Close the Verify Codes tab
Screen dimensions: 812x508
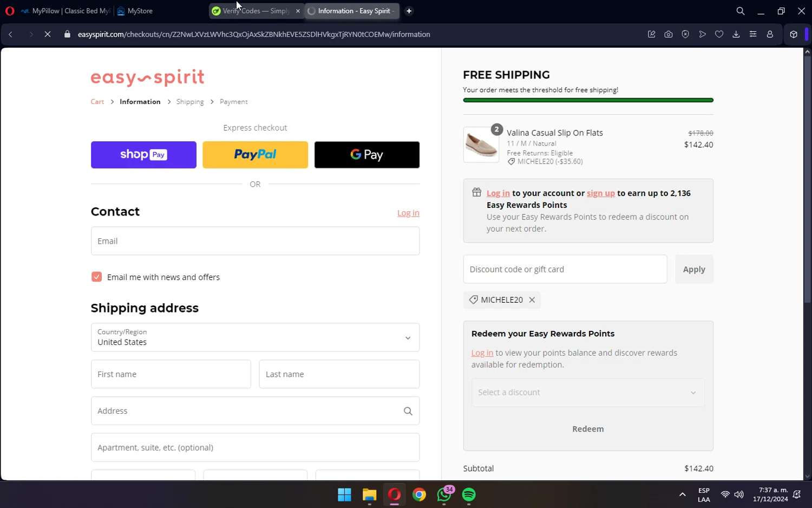(298, 11)
